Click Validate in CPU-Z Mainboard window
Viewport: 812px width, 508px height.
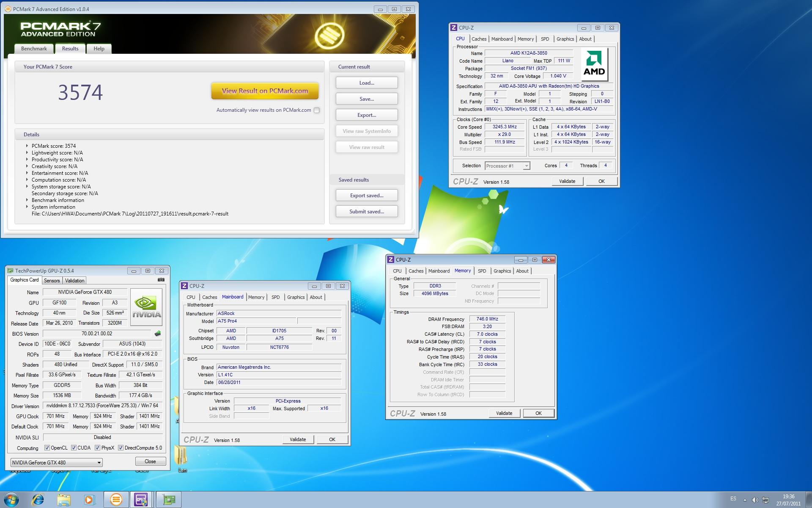click(298, 439)
